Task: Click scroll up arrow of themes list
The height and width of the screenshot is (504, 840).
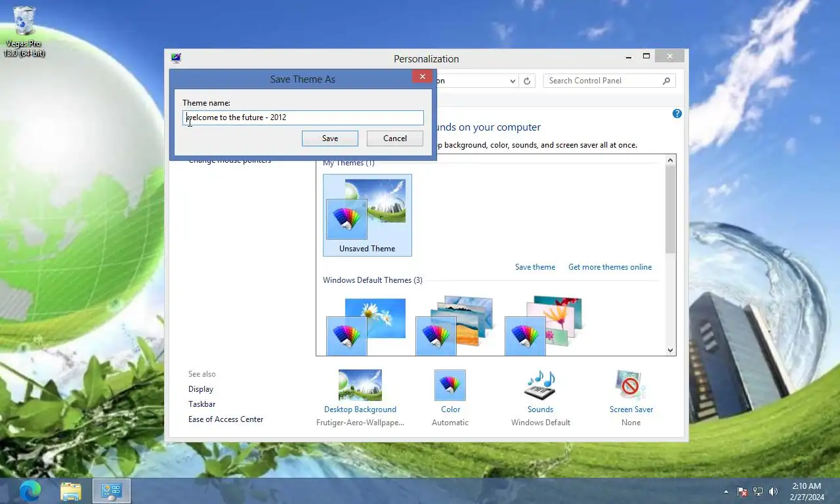Action: [671, 161]
